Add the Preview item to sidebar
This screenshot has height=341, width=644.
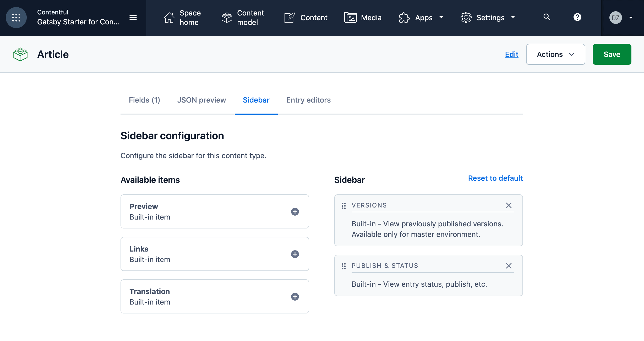[295, 211]
